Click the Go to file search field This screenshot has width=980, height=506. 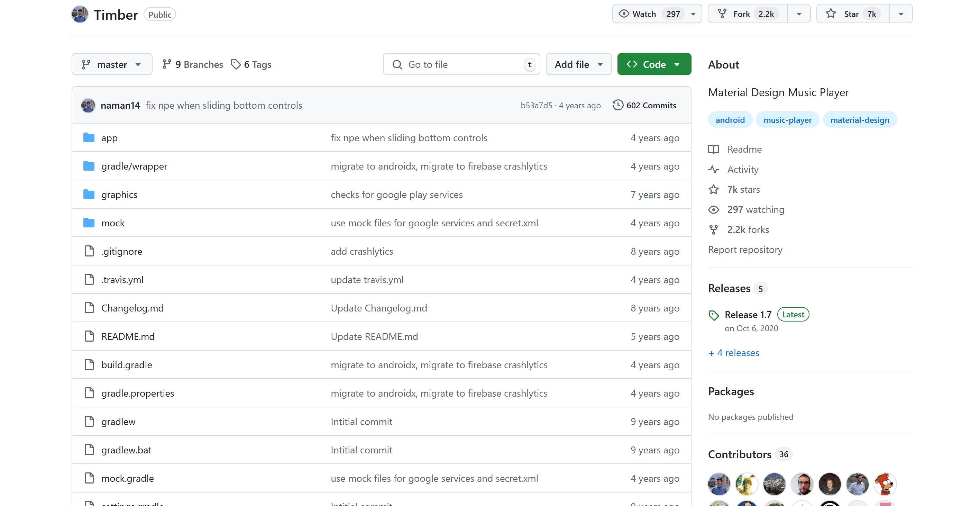(x=461, y=64)
